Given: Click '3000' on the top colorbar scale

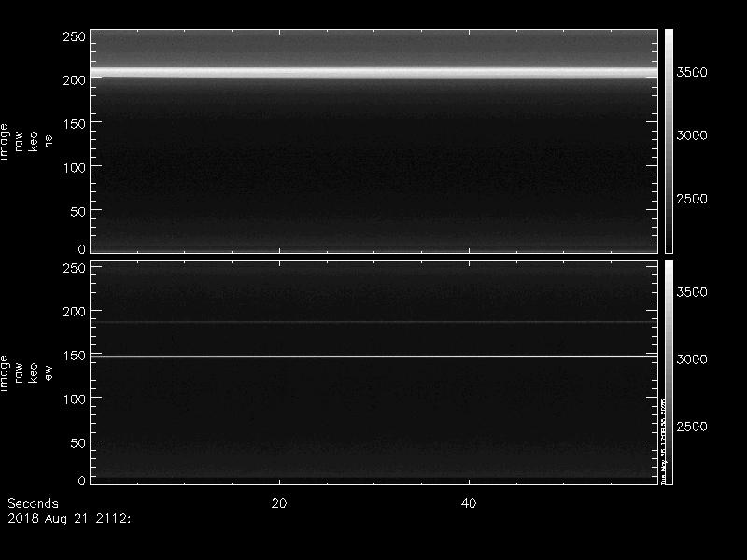Looking at the screenshot, I should coord(692,135).
